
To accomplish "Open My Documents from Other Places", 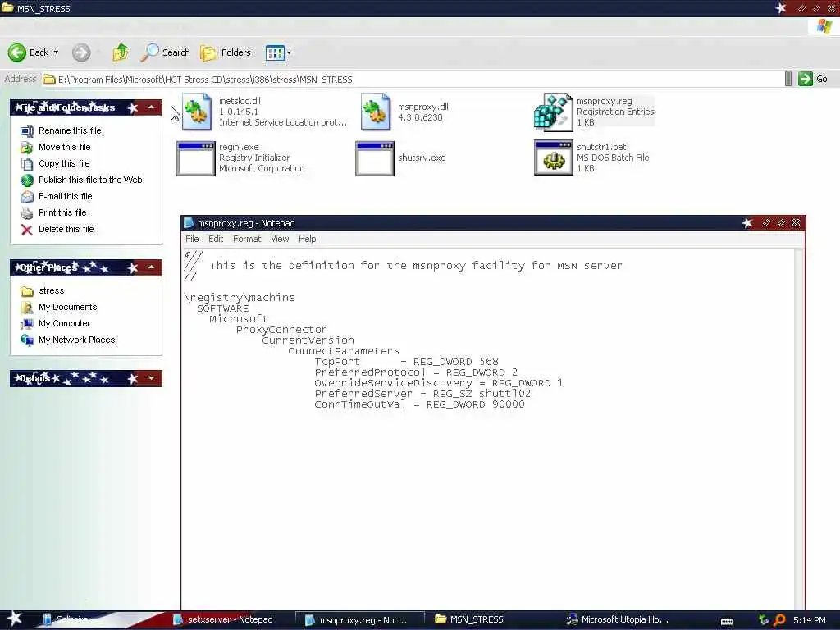I will pyautogui.click(x=67, y=307).
